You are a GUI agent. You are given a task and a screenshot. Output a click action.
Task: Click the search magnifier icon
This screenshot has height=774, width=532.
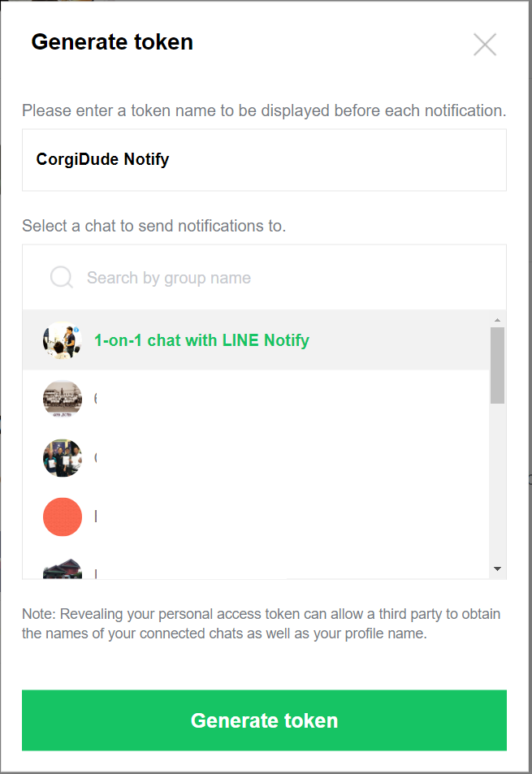click(x=62, y=278)
